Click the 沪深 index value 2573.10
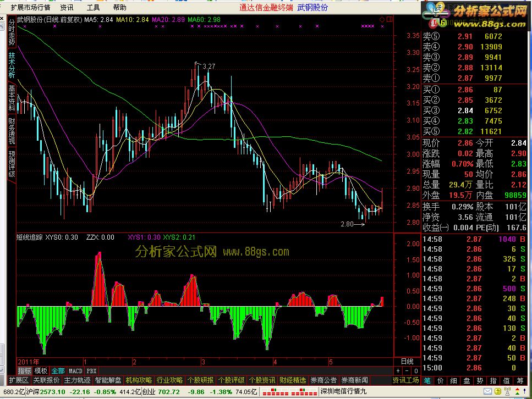This screenshot has width=532, height=399. point(53,392)
